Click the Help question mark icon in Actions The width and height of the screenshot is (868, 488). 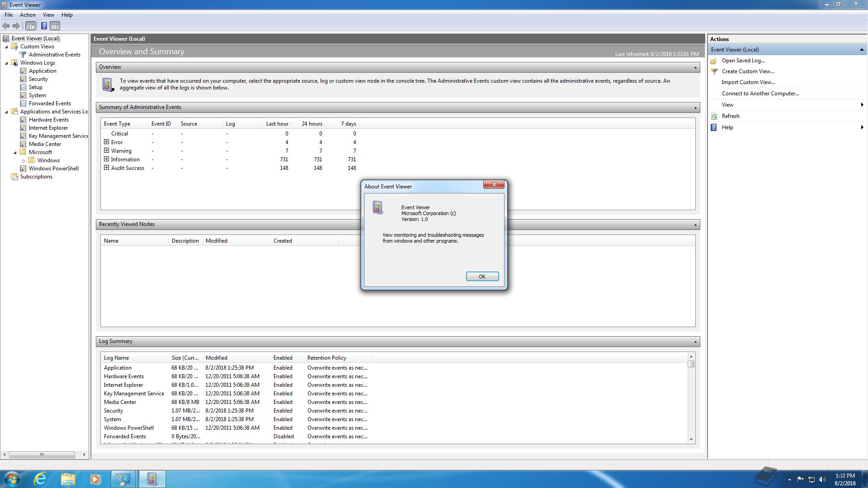tap(714, 127)
